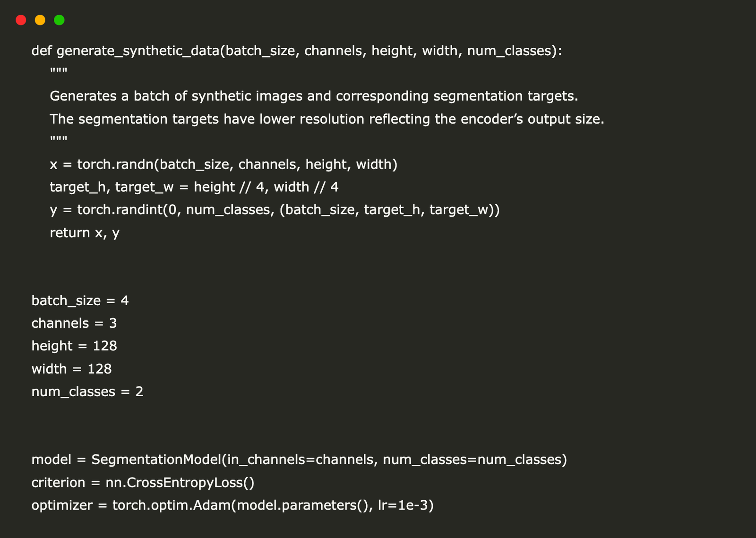Click the red close window dot

(x=21, y=20)
